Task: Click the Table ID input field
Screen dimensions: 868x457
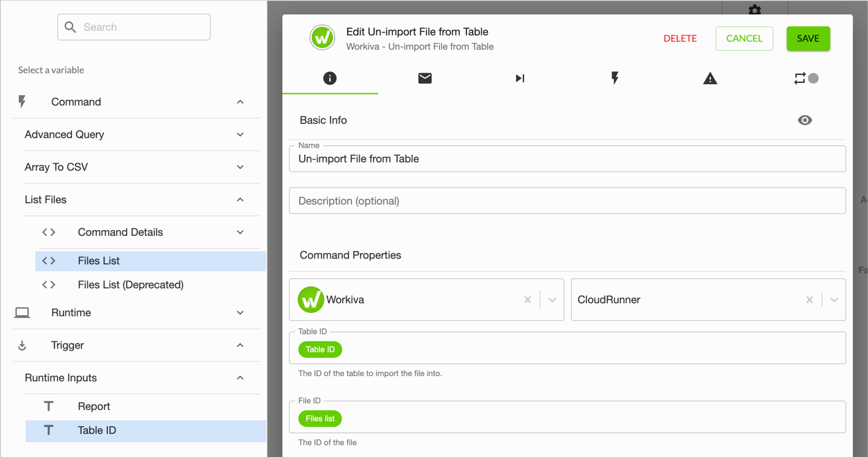Action: pyautogui.click(x=567, y=348)
